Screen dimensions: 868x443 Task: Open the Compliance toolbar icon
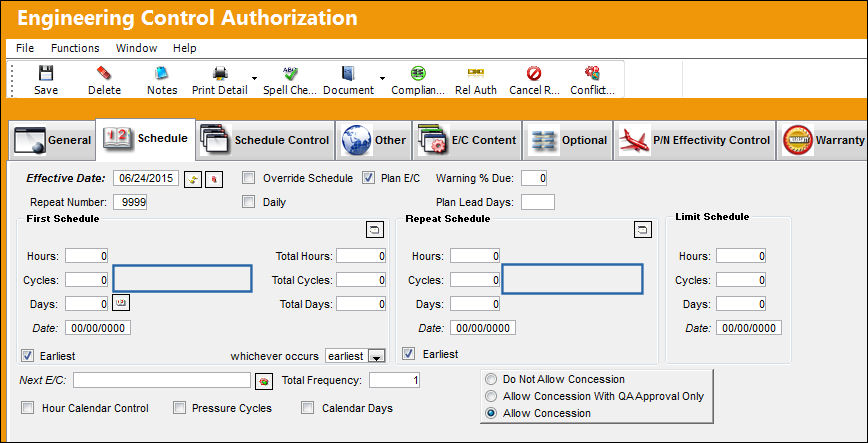tap(418, 73)
